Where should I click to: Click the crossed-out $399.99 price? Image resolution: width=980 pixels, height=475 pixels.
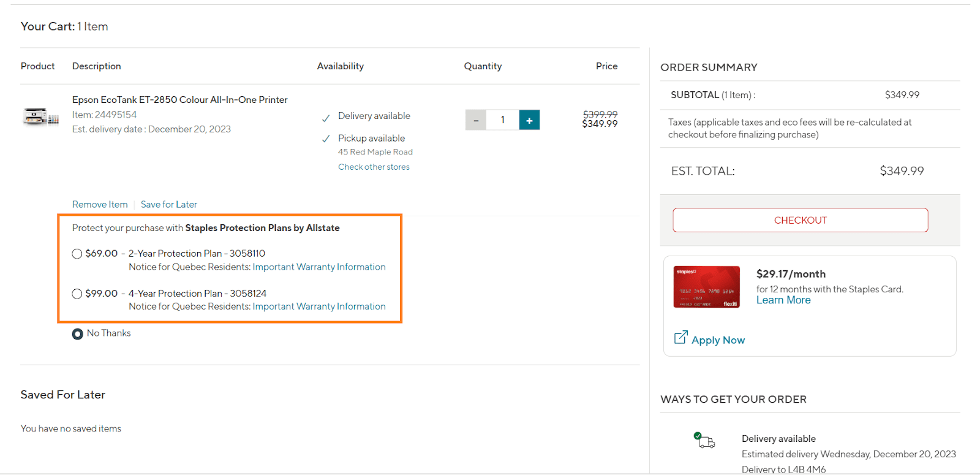coord(600,114)
